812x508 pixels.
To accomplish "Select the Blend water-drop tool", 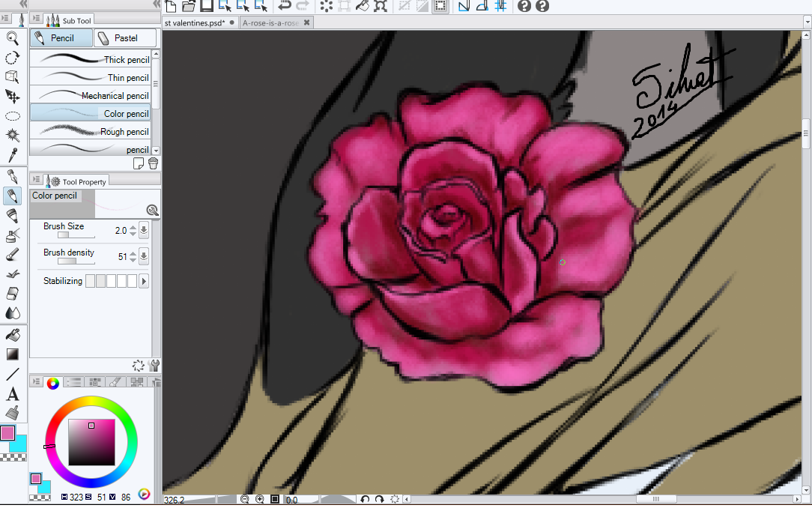I will click(x=13, y=312).
